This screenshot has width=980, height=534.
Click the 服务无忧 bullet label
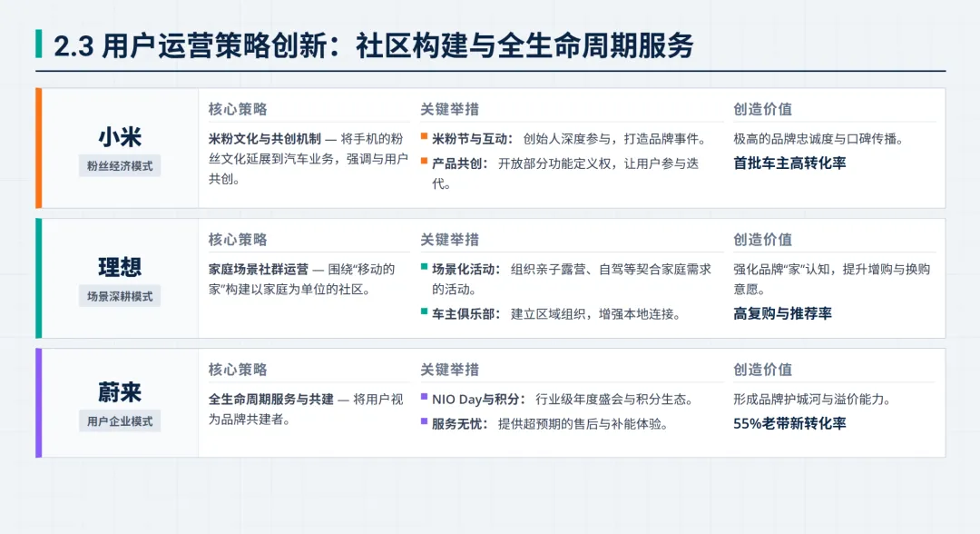click(459, 424)
